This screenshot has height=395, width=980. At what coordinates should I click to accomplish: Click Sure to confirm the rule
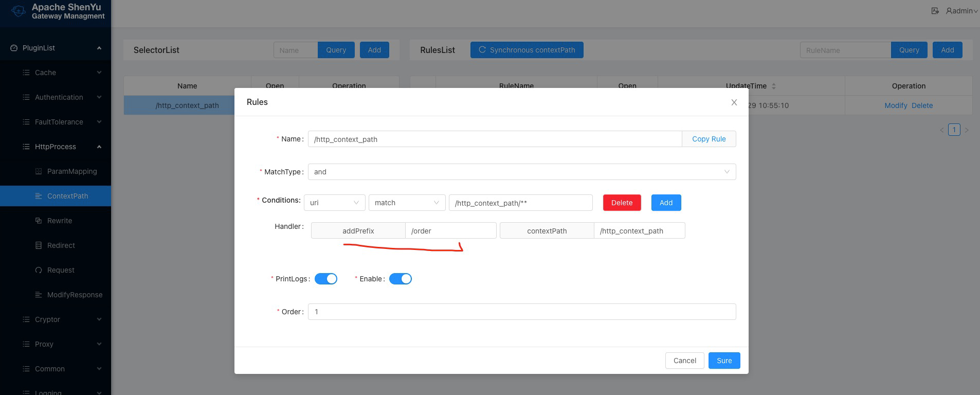(x=724, y=361)
